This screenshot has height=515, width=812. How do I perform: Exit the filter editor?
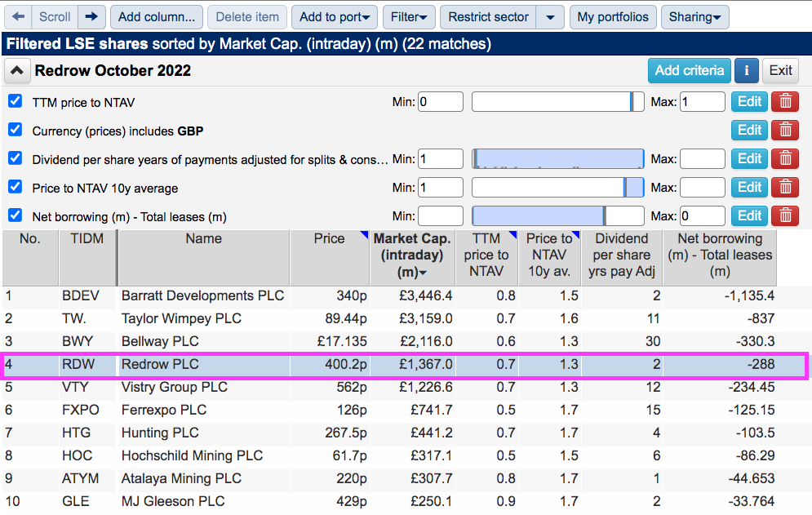pyautogui.click(x=780, y=70)
